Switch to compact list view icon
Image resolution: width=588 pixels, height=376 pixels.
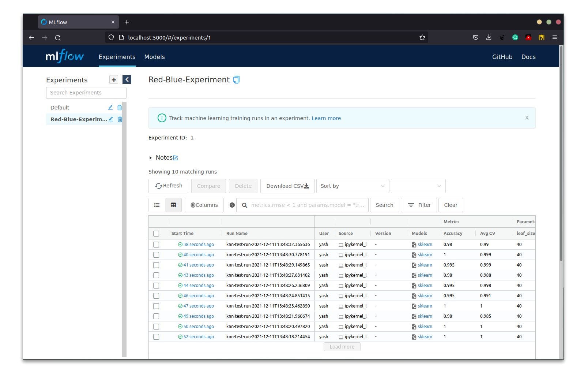(x=157, y=205)
